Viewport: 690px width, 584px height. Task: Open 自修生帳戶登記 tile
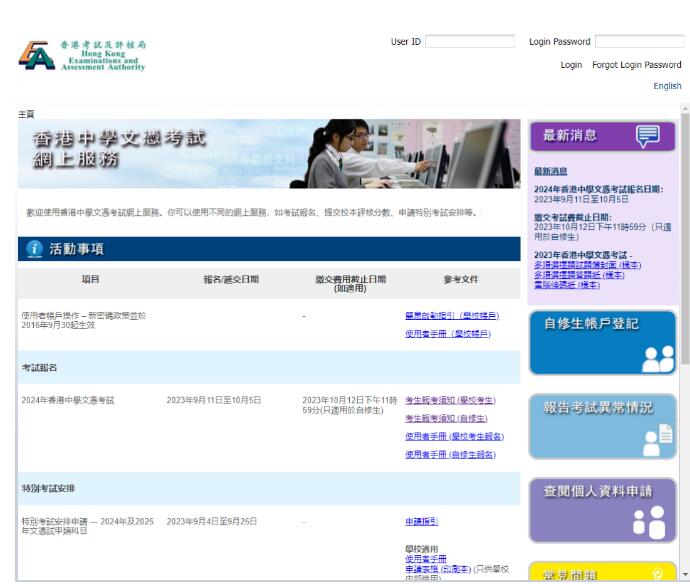click(602, 343)
